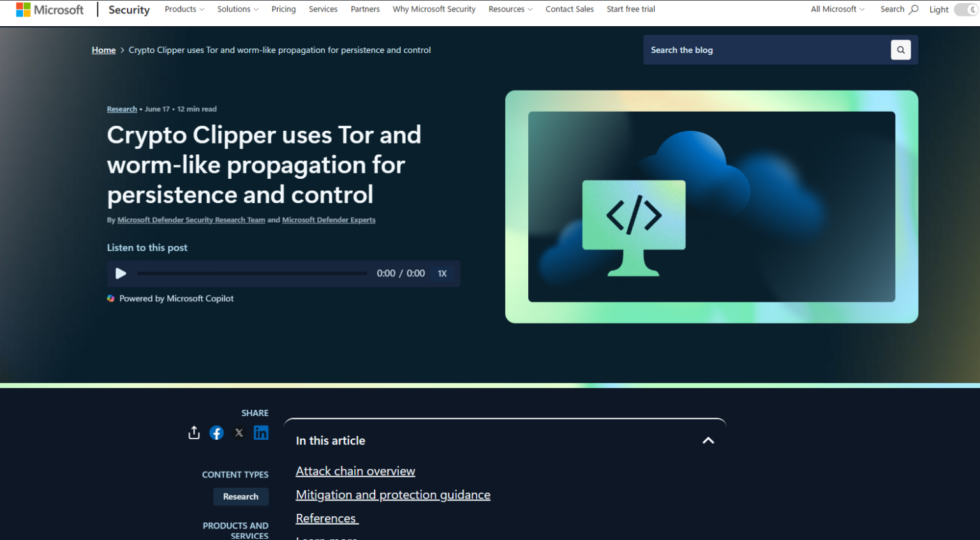The image size is (980, 540).
Task: Click the 'June 17' publication date
Action: click(x=157, y=109)
